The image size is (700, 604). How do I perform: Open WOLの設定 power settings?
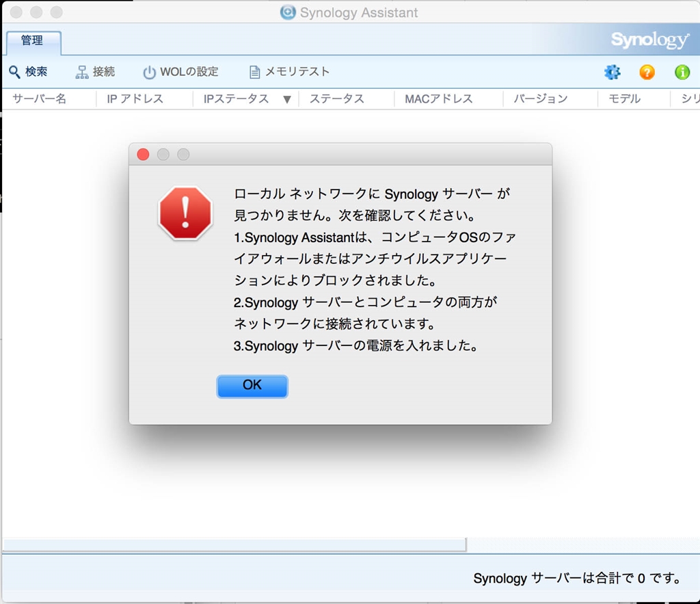click(180, 72)
